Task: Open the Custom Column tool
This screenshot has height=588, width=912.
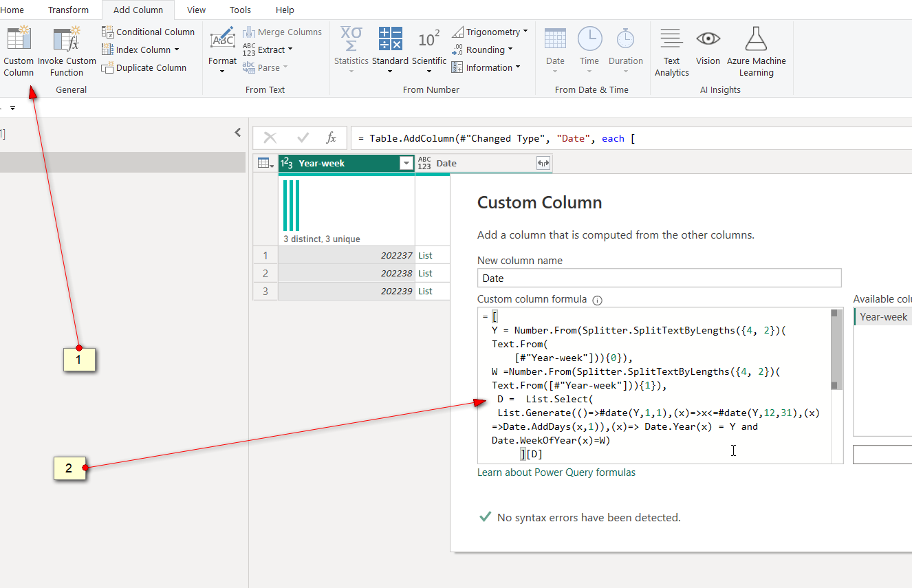Action: [19, 52]
